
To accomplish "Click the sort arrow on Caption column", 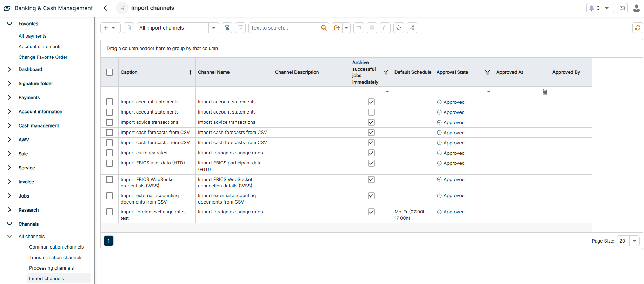I will [190, 72].
